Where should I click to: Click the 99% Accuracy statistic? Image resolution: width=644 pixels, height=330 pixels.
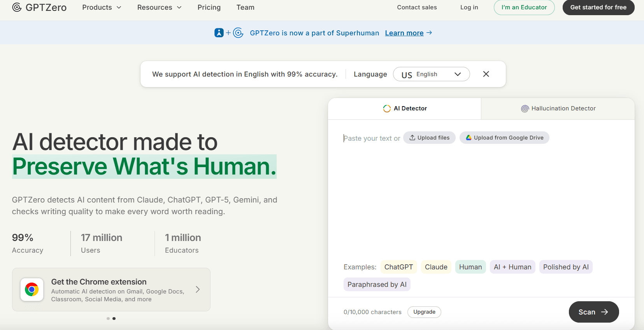click(28, 243)
